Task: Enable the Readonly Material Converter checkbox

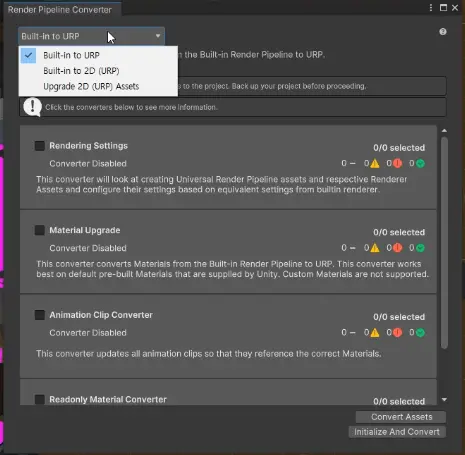Action: pos(40,399)
